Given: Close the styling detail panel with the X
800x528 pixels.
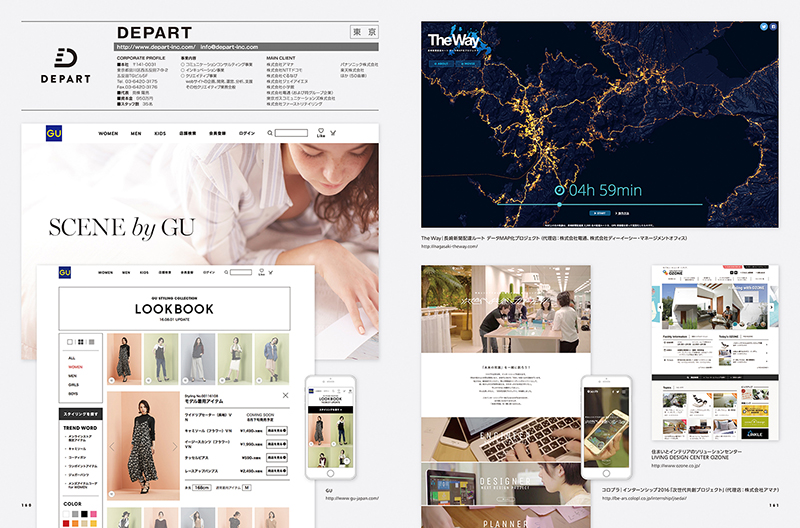Looking at the screenshot, I should pos(286,395).
